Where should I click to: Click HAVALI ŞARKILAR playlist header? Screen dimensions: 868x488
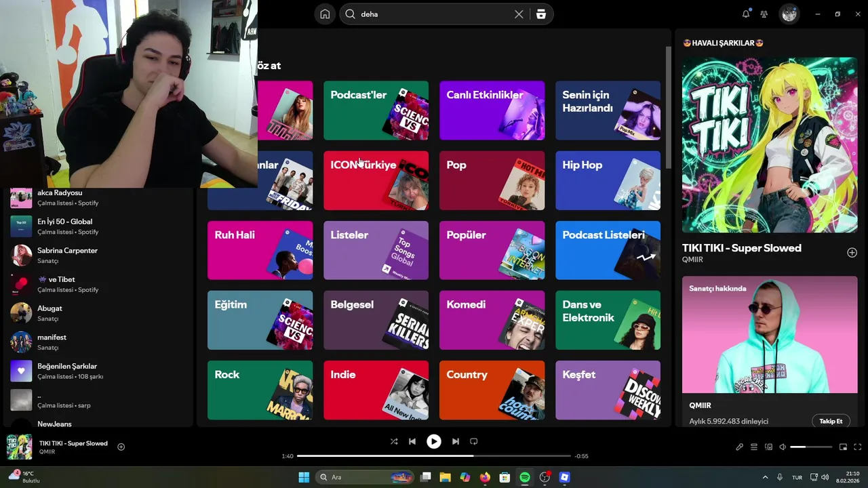coord(723,43)
